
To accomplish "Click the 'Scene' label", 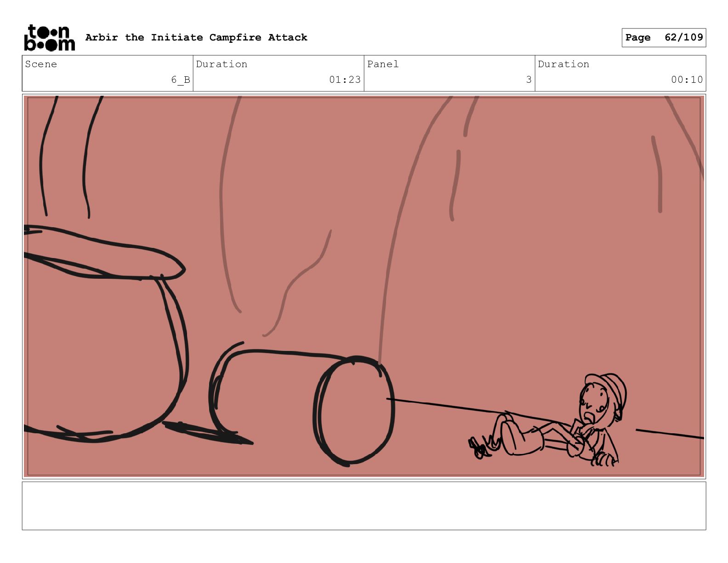I will coord(41,64).
